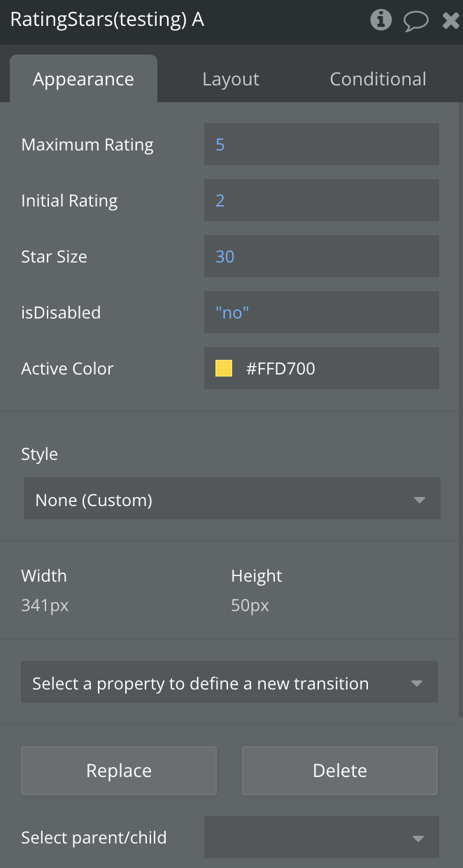Go to the Conditional tab
463x868 pixels.
pyautogui.click(x=378, y=79)
